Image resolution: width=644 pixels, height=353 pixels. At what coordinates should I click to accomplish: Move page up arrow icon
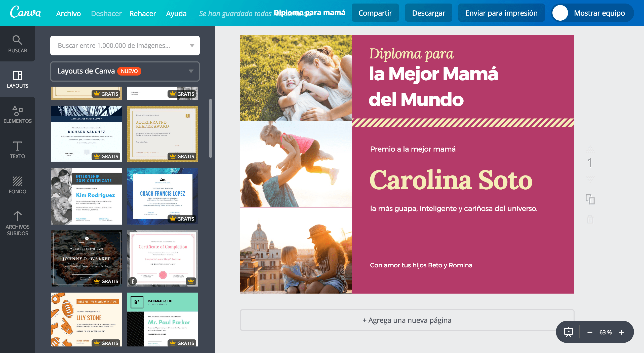click(x=590, y=149)
